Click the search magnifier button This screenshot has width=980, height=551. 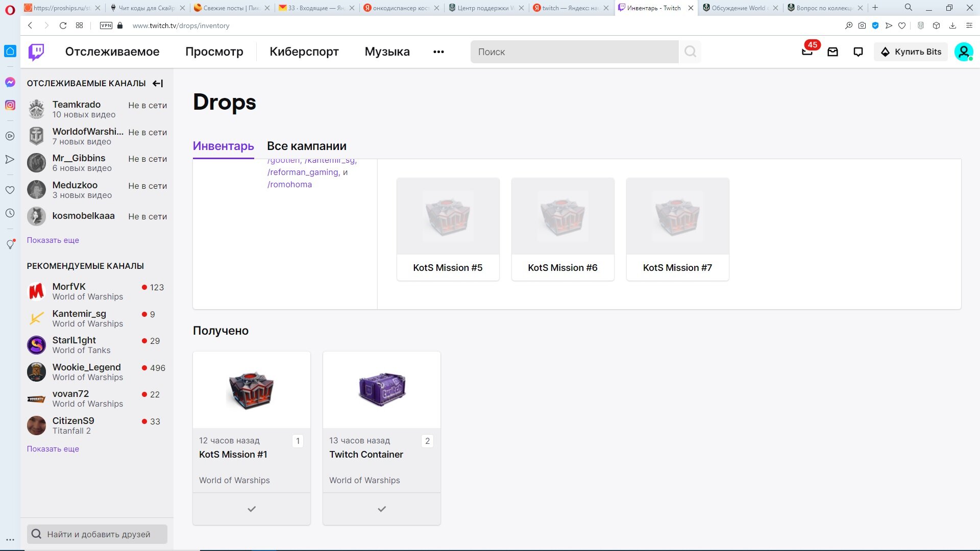pos(690,52)
